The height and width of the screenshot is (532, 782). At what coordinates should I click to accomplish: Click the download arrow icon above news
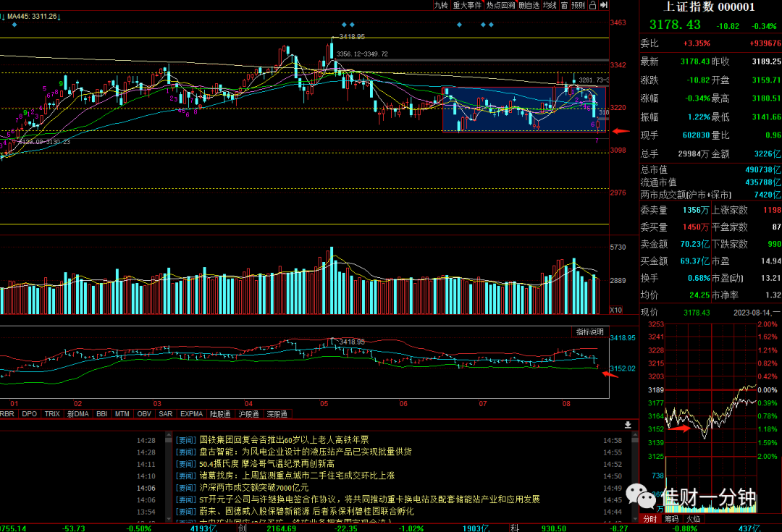628,425
